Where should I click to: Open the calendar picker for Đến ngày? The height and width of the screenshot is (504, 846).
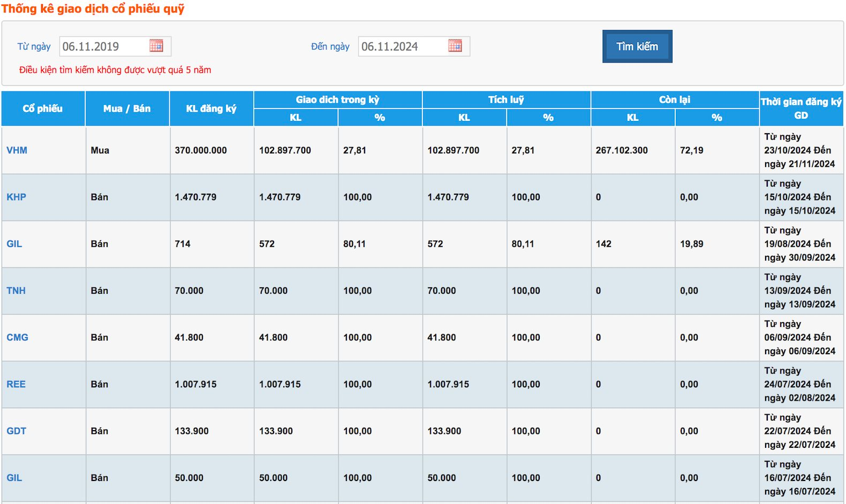click(455, 46)
